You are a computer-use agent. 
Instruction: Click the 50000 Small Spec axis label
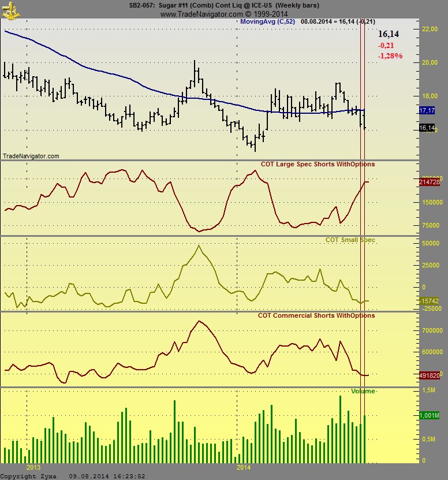(431, 243)
